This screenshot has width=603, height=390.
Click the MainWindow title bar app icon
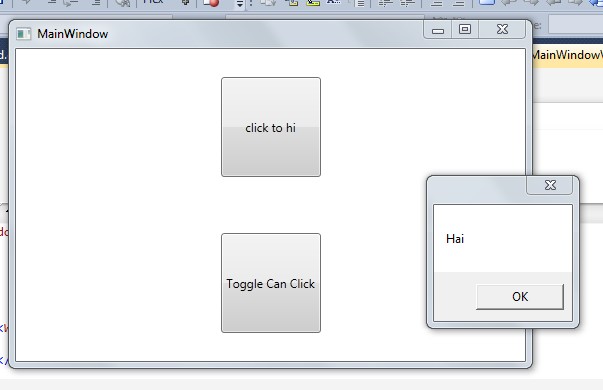pos(23,34)
